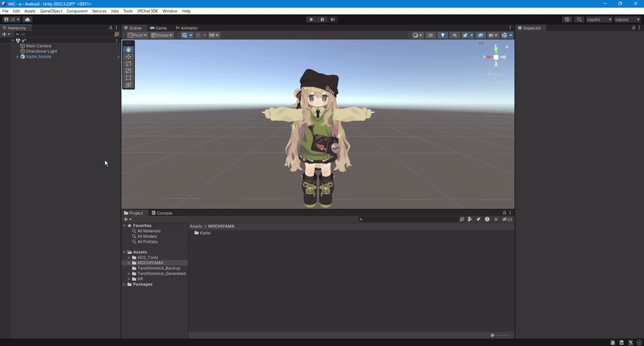Collapse the Favorites section
The height and width of the screenshot is (346, 644).
(x=125, y=225)
